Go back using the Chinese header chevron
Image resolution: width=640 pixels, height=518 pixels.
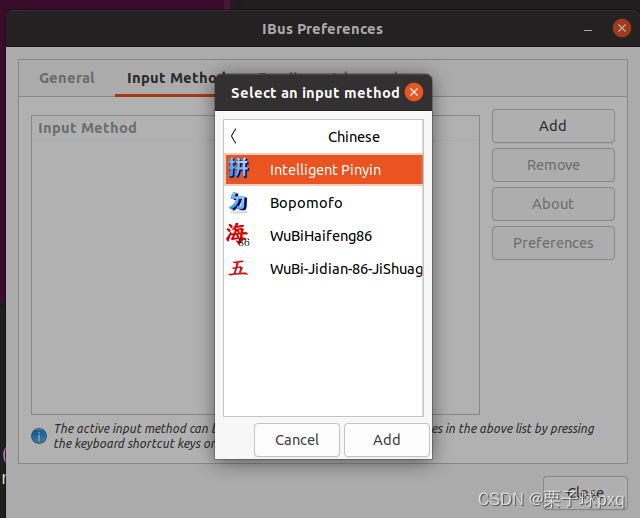[233, 136]
